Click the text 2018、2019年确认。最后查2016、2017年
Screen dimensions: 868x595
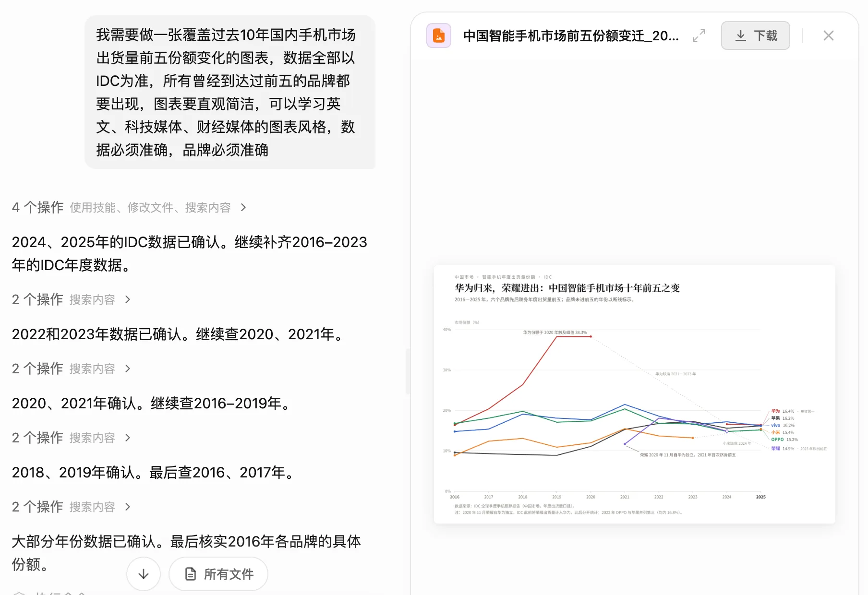[x=154, y=472]
